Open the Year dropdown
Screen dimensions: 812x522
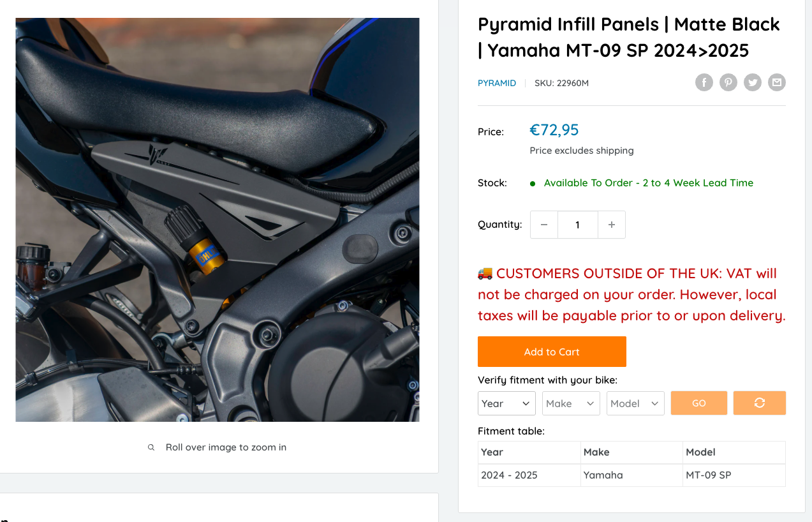506,403
